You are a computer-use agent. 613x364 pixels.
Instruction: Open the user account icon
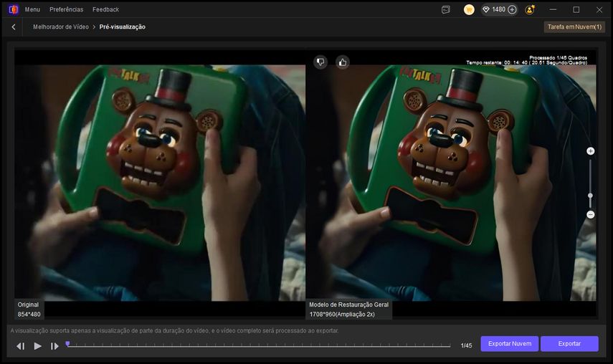[530, 10]
